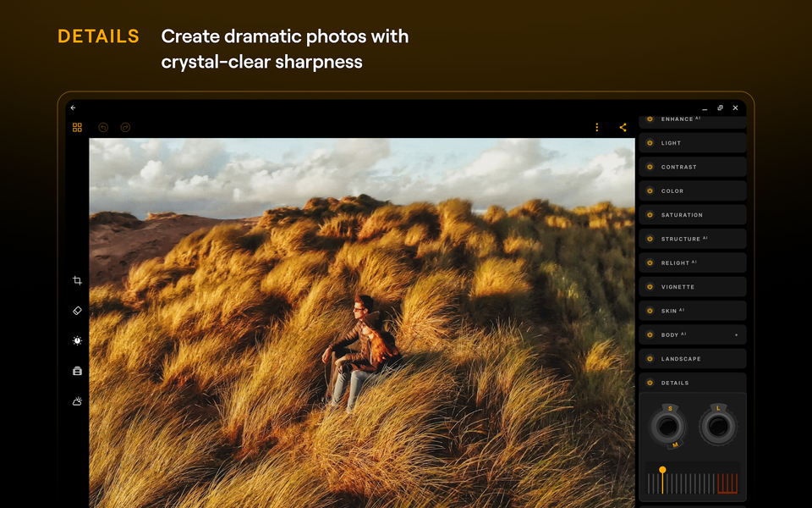This screenshot has width=812, height=508.
Task: Open the Adjust (sun) tool
Action: coord(77,340)
